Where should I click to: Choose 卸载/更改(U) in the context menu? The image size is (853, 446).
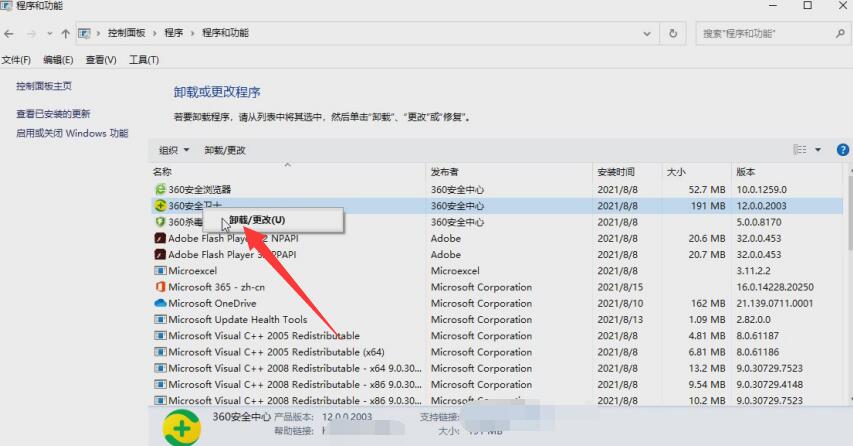273,220
